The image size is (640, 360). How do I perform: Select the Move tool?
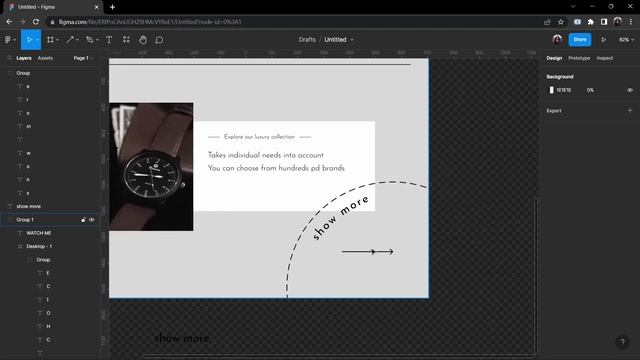tap(29, 40)
